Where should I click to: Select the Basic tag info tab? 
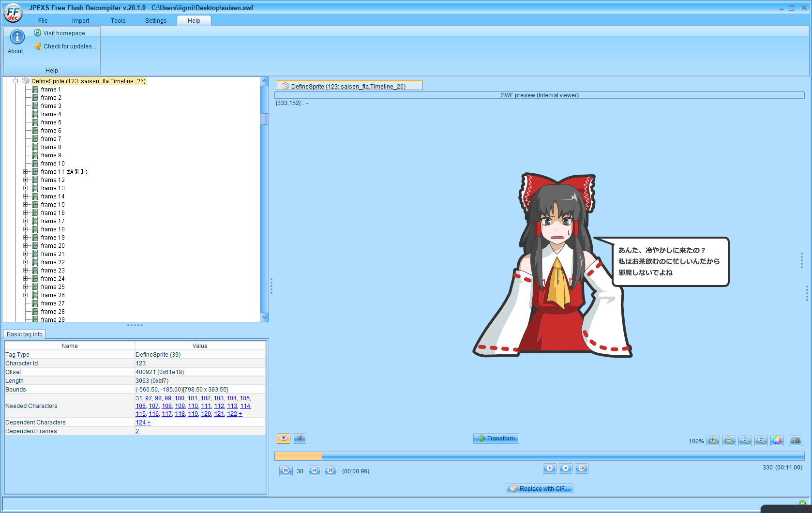(x=25, y=334)
